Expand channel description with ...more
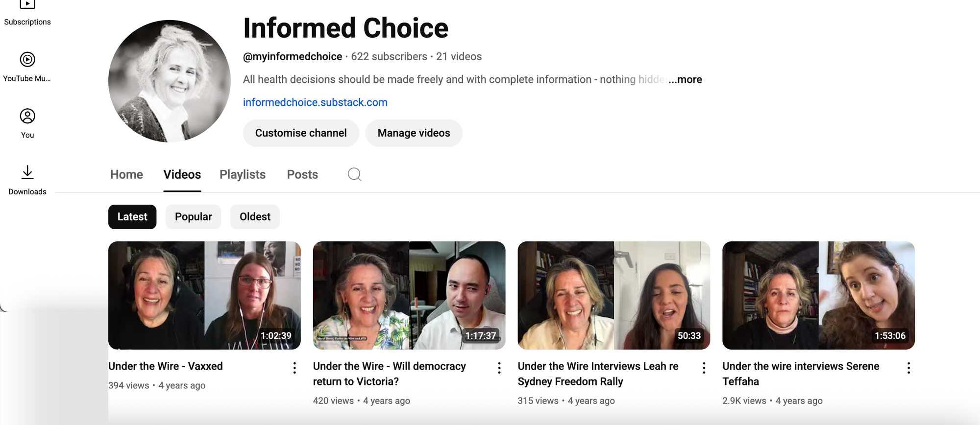Image resolution: width=980 pixels, height=425 pixels. pos(686,79)
